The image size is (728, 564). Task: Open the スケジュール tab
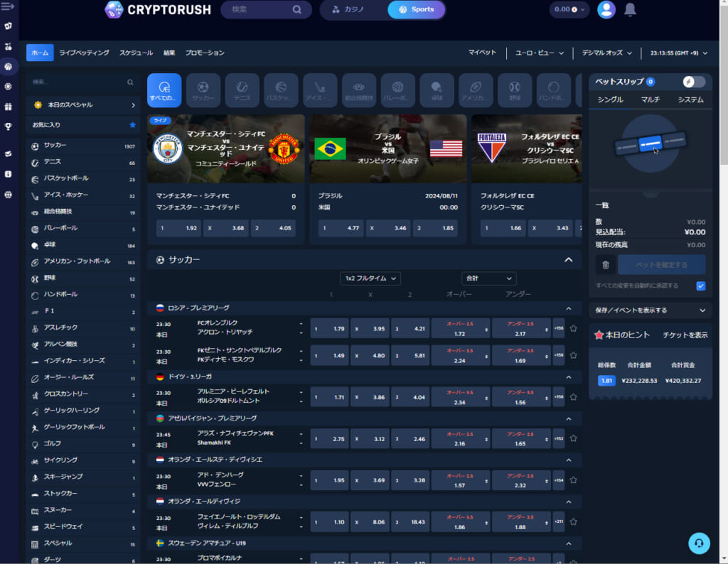136,53
